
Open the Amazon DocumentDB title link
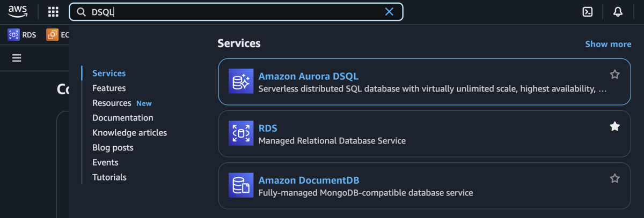pyautogui.click(x=309, y=180)
